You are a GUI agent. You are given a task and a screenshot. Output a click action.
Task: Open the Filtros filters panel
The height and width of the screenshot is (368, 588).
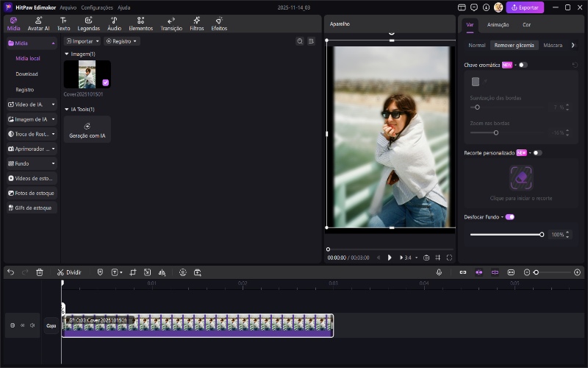tap(196, 24)
